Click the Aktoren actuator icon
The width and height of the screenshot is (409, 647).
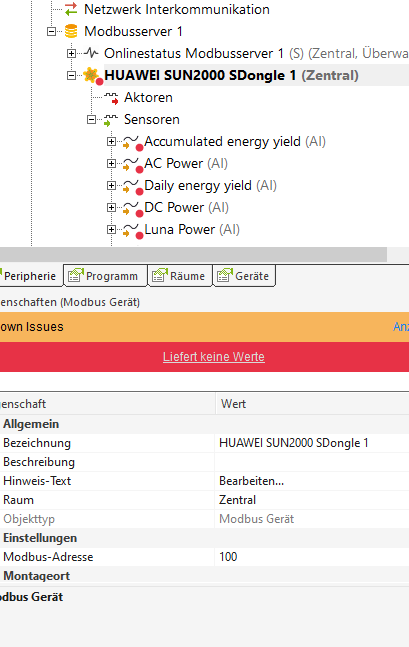click(111, 98)
